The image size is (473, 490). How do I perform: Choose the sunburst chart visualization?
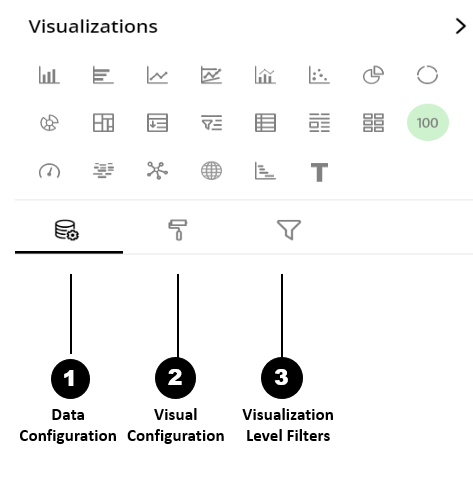coord(49,123)
